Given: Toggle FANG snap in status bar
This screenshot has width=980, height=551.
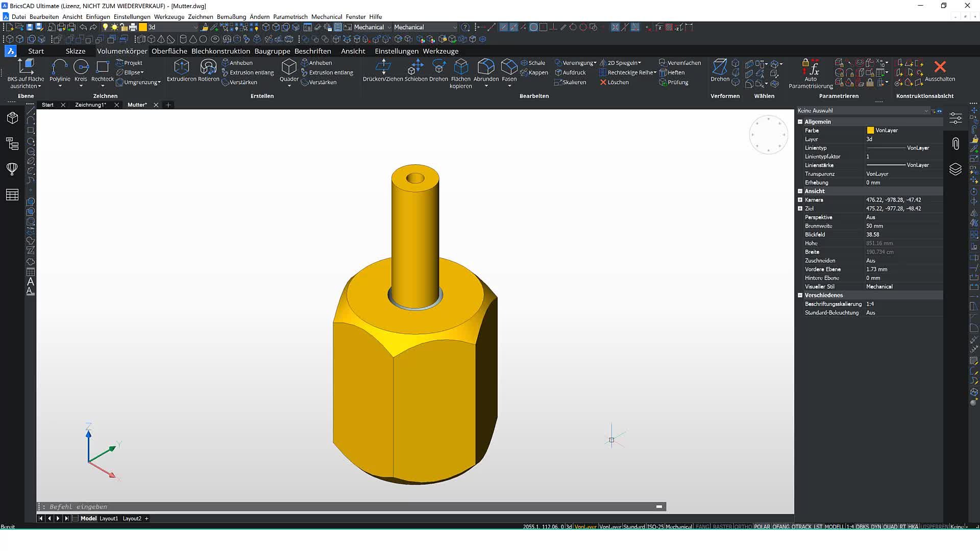Looking at the screenshot, I should tap(702, 527).
